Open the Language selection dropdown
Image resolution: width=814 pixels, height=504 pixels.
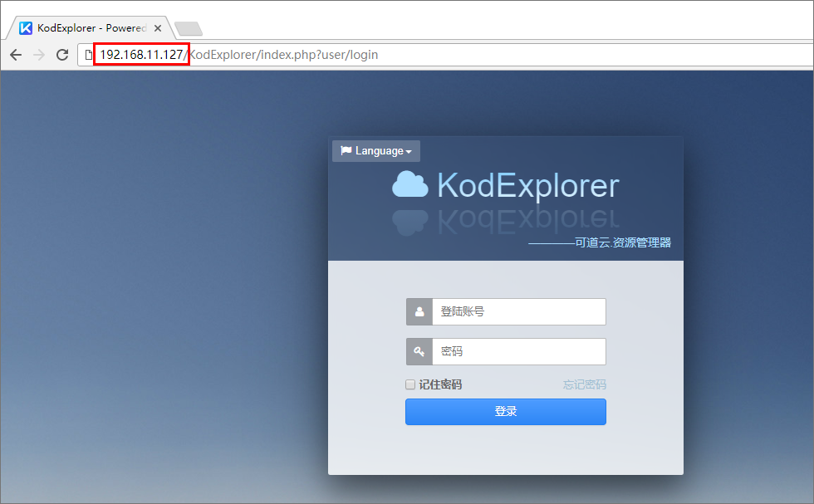tap(375, 150)
